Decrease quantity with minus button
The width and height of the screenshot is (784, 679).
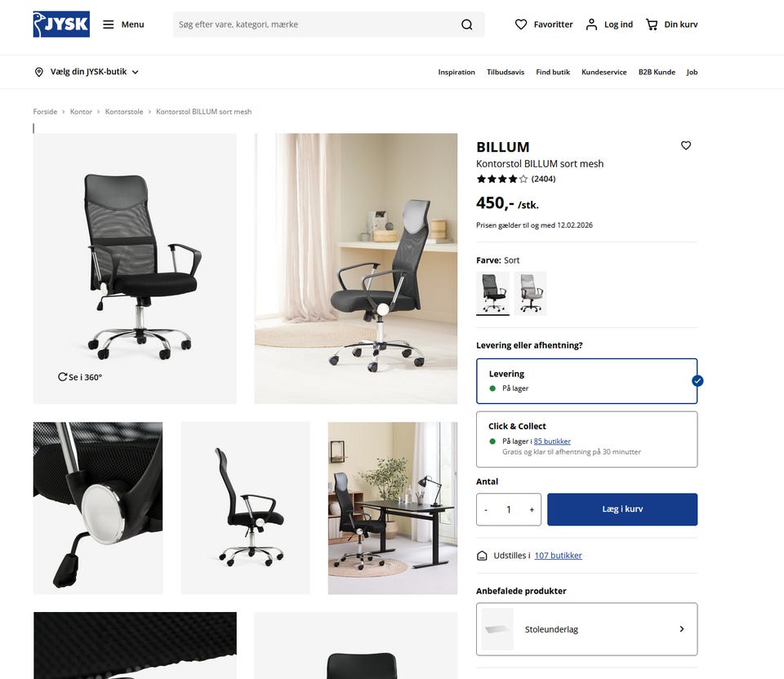486,509
